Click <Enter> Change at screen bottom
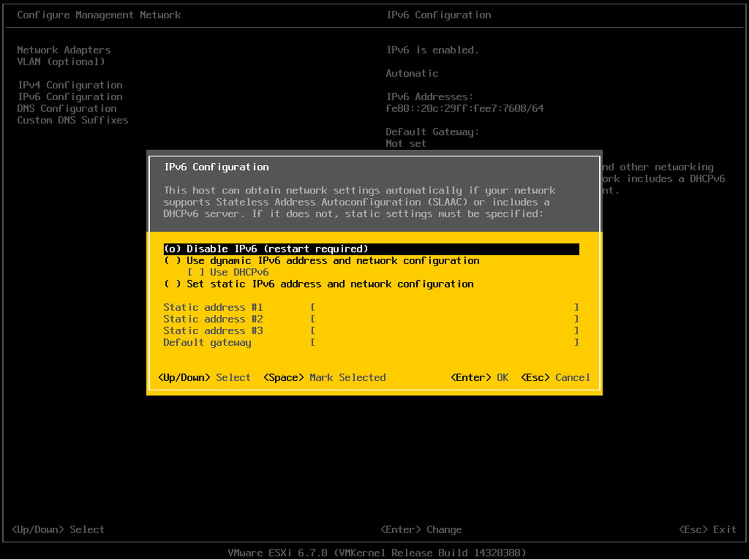This screenshot has width=749, height=560. click(421, 530)
